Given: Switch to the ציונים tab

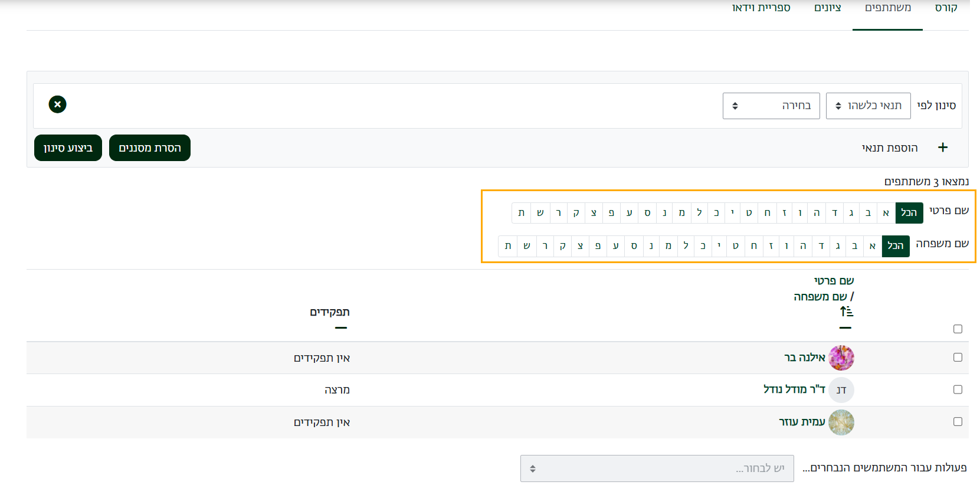Looking at the screenshot, I should [x=827, y=8].
